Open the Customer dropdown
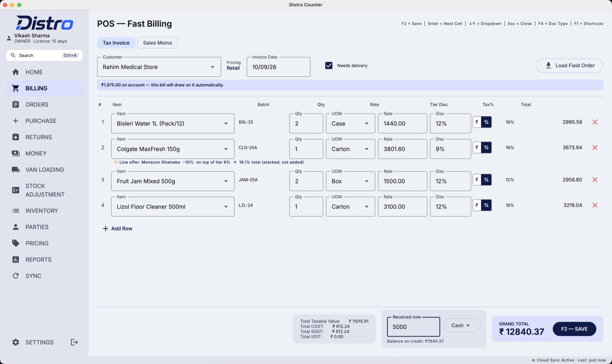Screen dimensions: 612x364 pyautogui.click(x=159, y=67)
